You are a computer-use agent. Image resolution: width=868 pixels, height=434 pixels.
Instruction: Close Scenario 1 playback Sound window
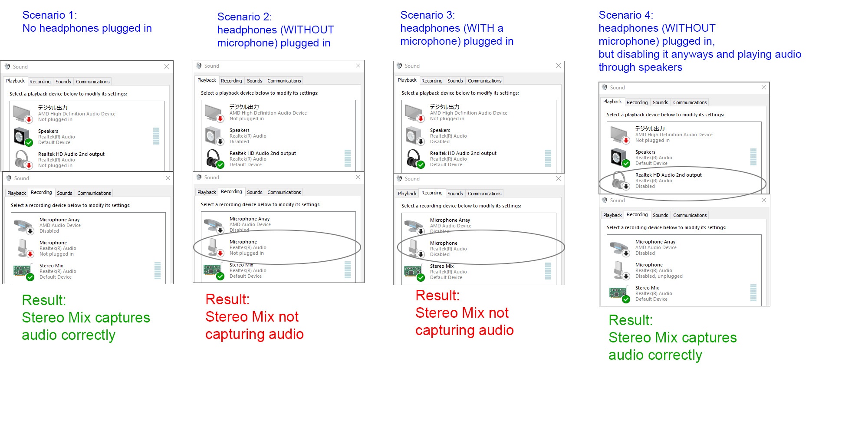click(167, 66)
